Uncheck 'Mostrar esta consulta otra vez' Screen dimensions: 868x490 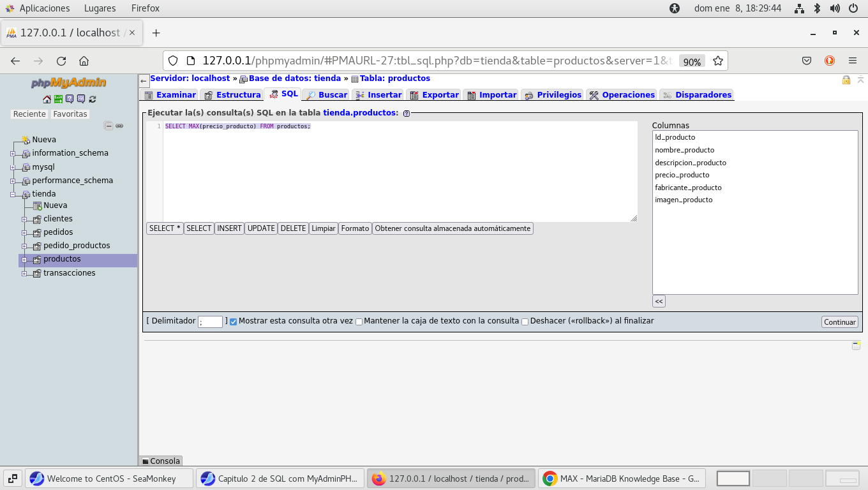[233, 322]
